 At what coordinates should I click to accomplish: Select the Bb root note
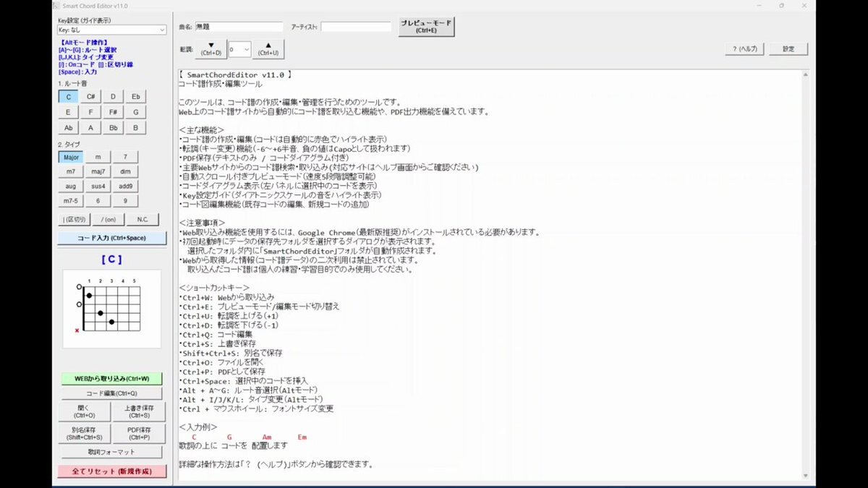click(113, 128)
